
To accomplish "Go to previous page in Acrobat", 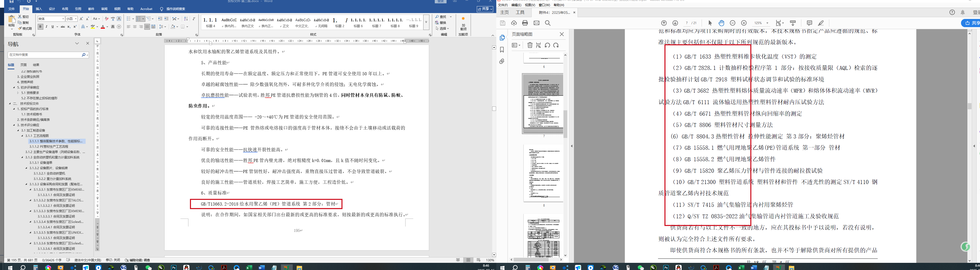I will point(664,23).
